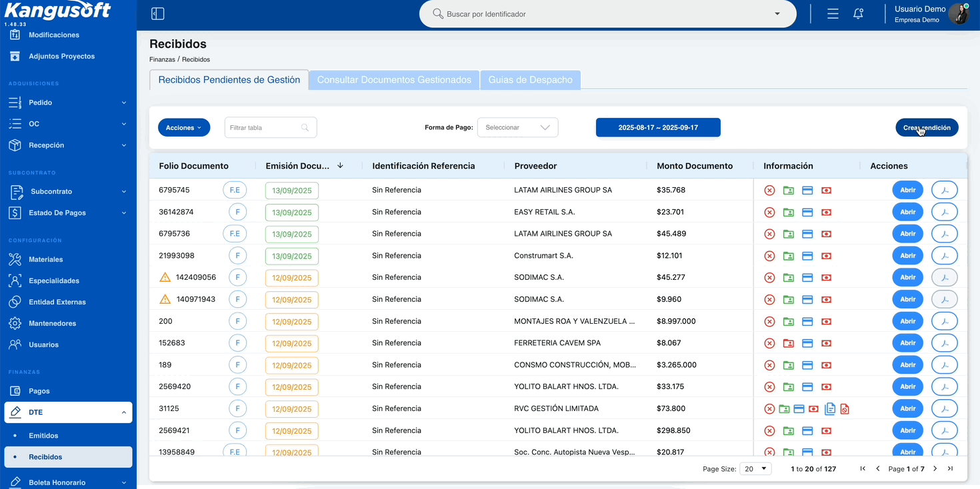Screen dimensions: 980x489
Task: Open the Forma de Pago dropdown
Action: [x=517, y=127]
